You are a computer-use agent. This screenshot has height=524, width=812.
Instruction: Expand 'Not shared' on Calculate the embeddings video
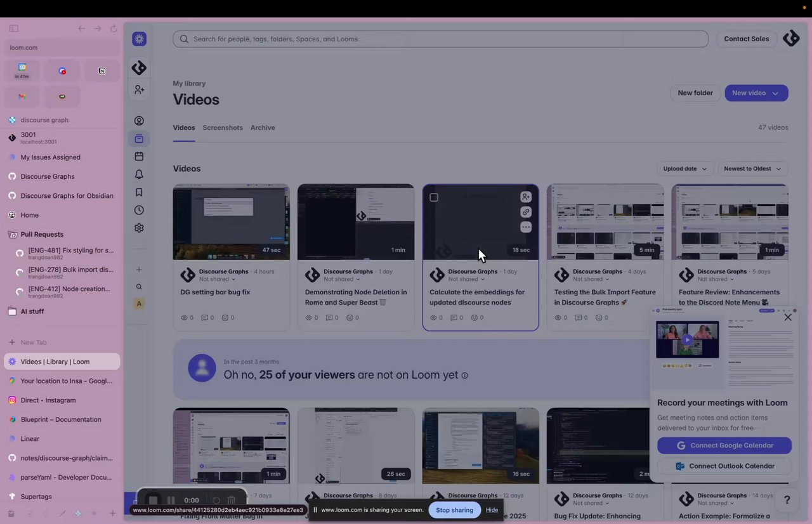pyautogui.click(x=466, y=279)
